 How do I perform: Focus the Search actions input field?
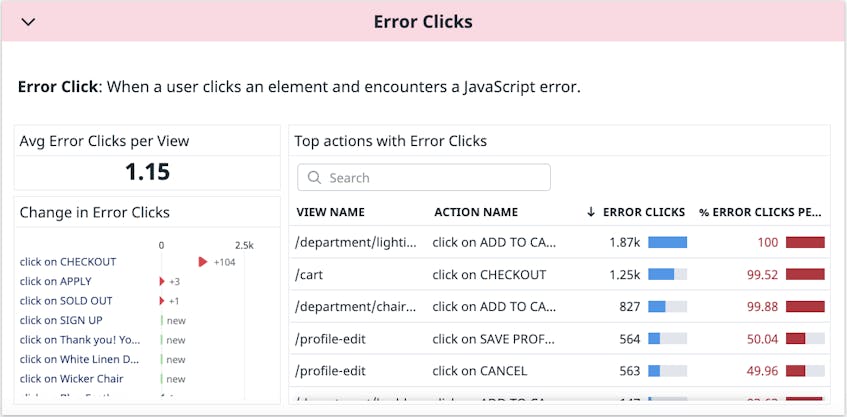(x=424, y=178)
